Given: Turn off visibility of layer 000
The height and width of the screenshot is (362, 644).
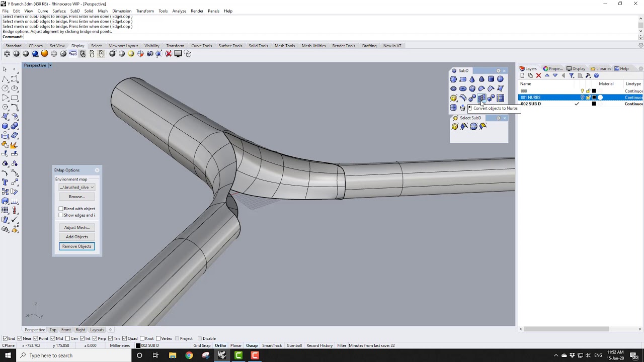Looking at the screenshot, I should [583, 91].
